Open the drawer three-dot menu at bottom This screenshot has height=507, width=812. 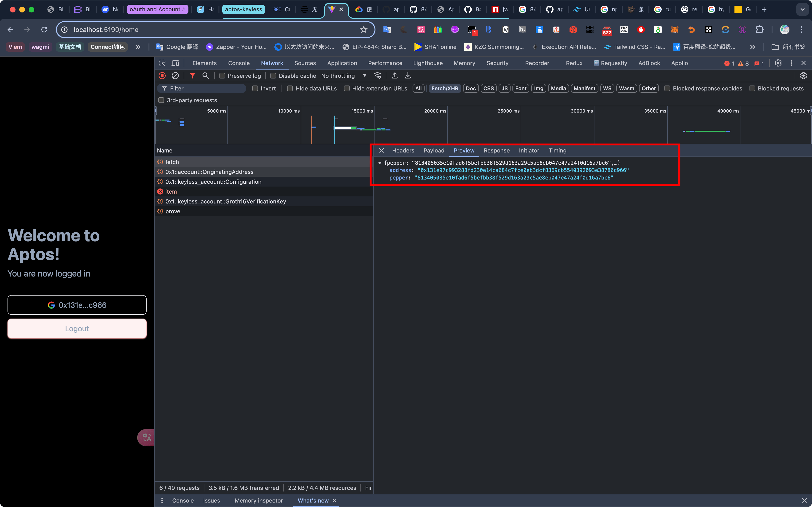(162, 500)
